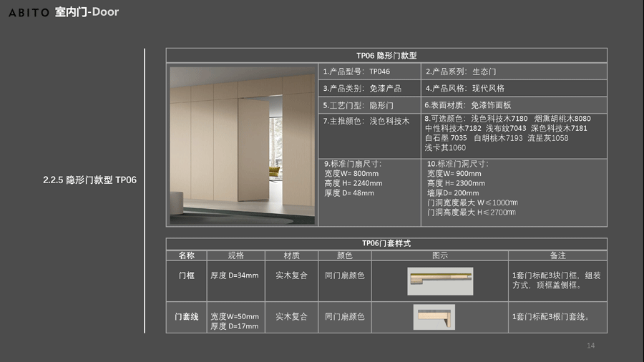Click the page number 14
Viewport: 644px width, 362px height.
590,346
